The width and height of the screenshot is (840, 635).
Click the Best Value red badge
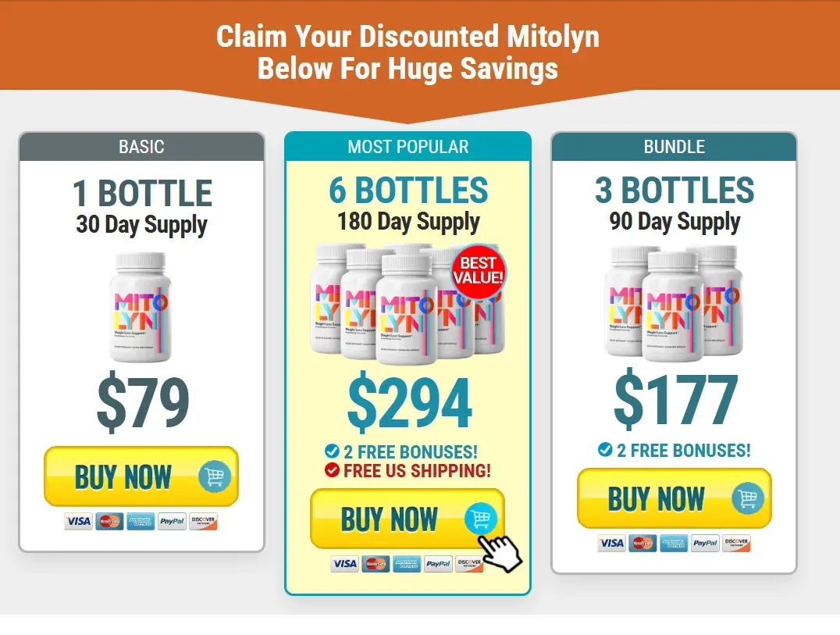478,270
